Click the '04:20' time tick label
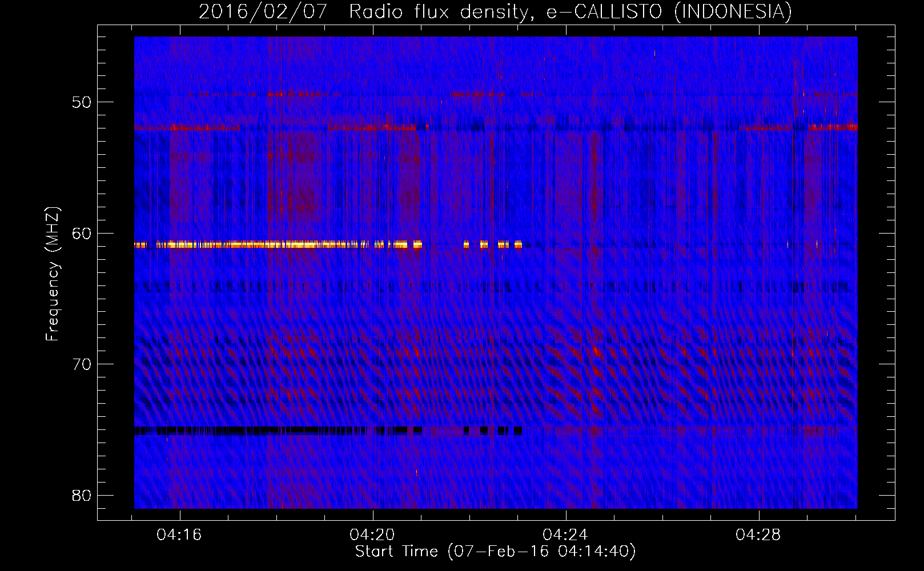The image size is (924, 571). pyautogui.click(x=372, y=535)
